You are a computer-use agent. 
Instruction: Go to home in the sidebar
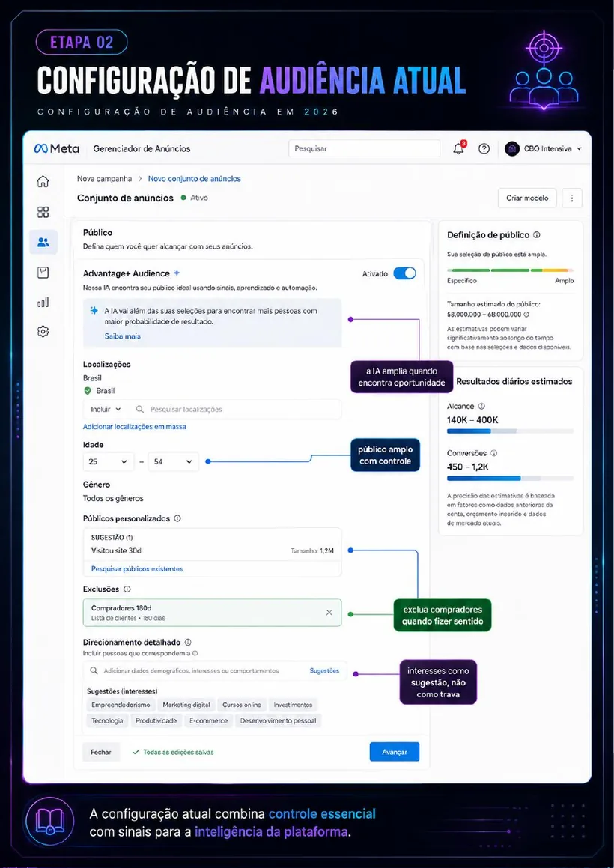point(43,181)
